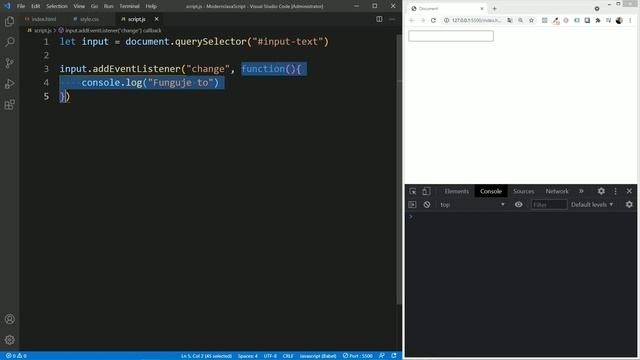
Task: Click the editor vertical scrollbar
Action: (x=399, y=169)
